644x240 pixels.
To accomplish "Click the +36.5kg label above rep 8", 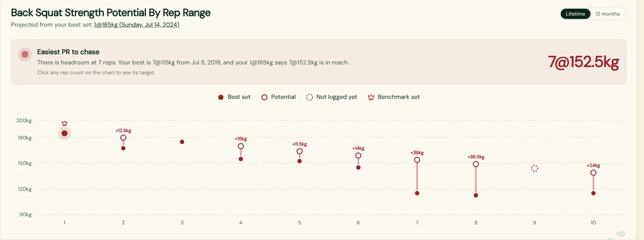I will (476, 157).
